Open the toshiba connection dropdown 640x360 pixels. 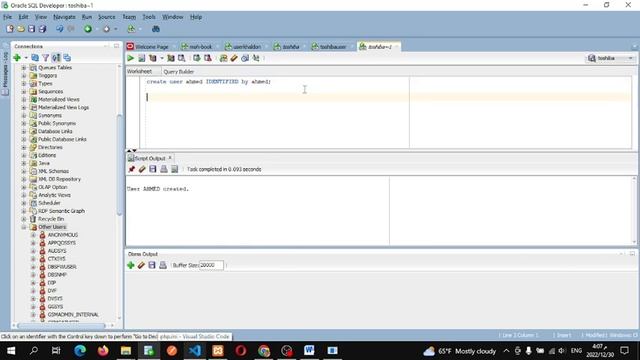[x=611, y=58]
